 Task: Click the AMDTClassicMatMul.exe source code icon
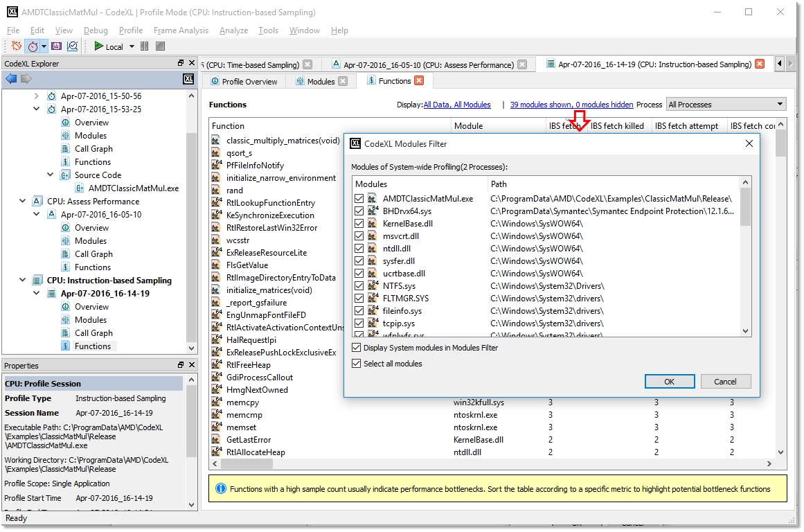pos(80,188)
